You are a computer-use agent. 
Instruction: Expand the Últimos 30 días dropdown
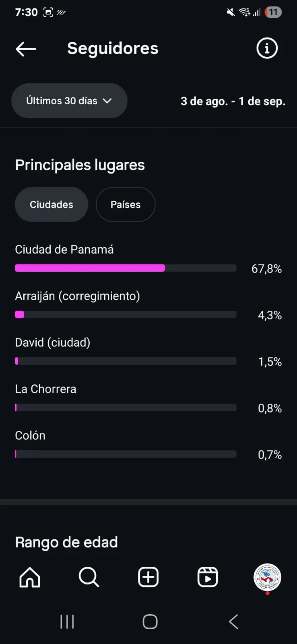pos(69,101)
